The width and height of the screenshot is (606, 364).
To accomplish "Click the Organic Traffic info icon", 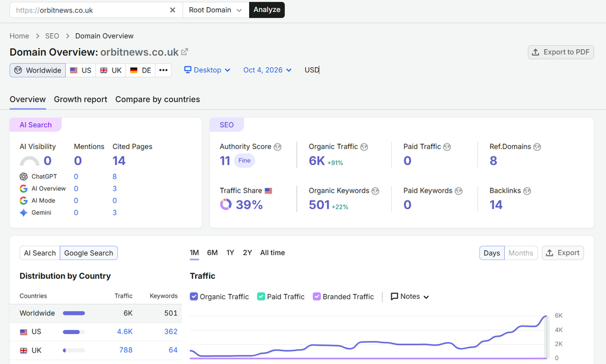I will [364, 147].
